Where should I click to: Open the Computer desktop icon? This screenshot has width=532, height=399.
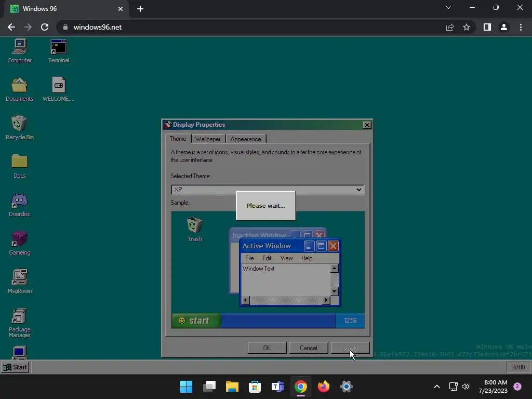coord(20,51)
